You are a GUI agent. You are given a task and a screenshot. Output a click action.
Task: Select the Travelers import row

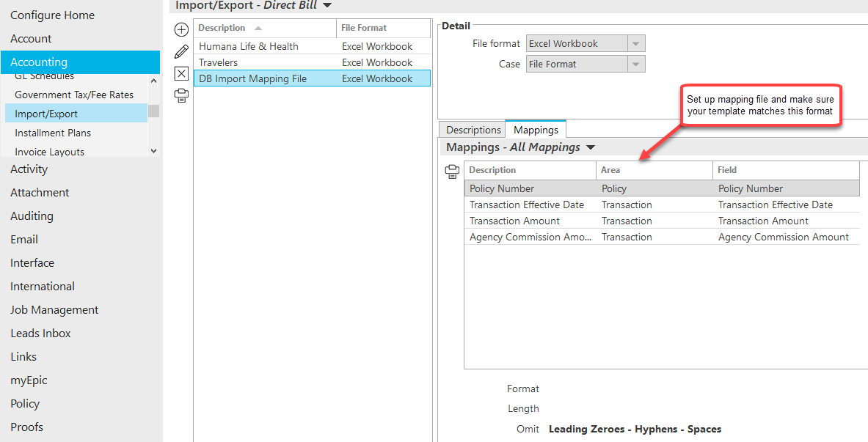tap(313, 62)
